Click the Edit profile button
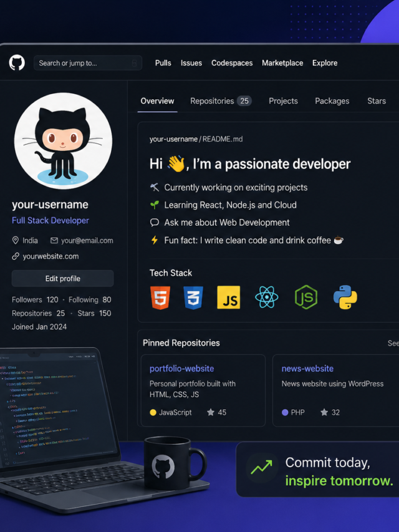The width and height of the screenshot is (399, 532). point(63,279)
